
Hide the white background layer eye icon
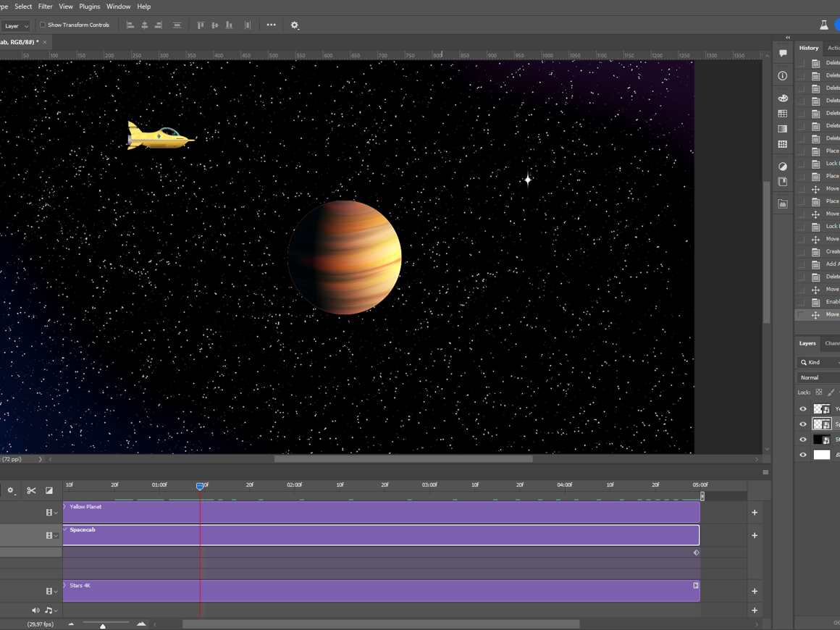(802, 455)
